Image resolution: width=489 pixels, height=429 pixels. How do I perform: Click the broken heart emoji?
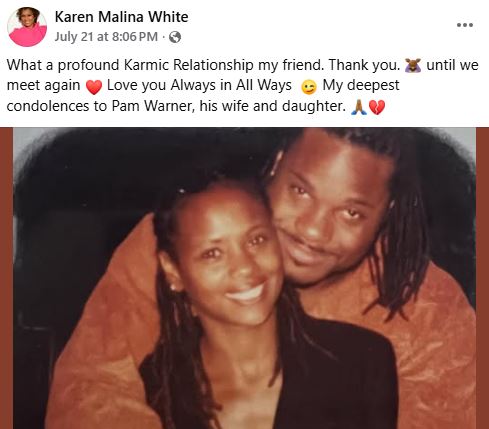click(x=377, y=107)
